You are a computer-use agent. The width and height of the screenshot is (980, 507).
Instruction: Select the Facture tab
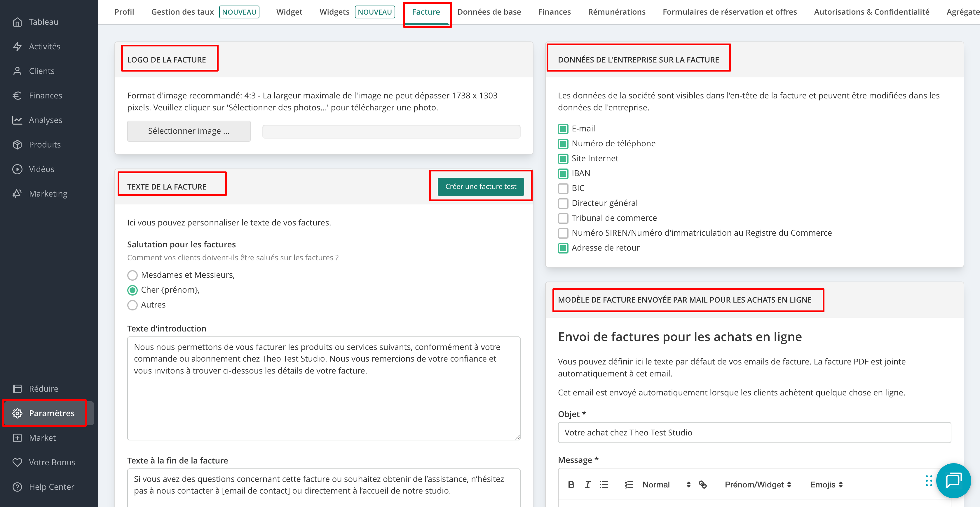426,12
